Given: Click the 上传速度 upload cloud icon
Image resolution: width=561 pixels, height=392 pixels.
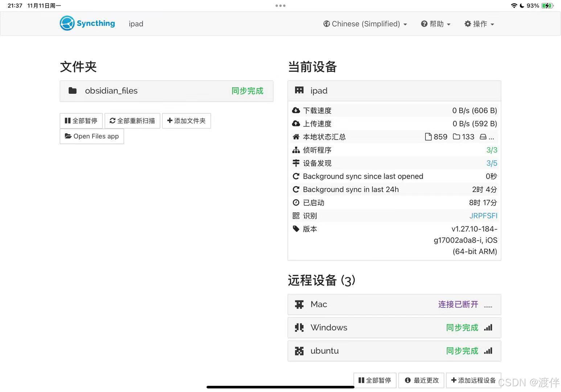Looking at the screenshot, I should [296, 123].
